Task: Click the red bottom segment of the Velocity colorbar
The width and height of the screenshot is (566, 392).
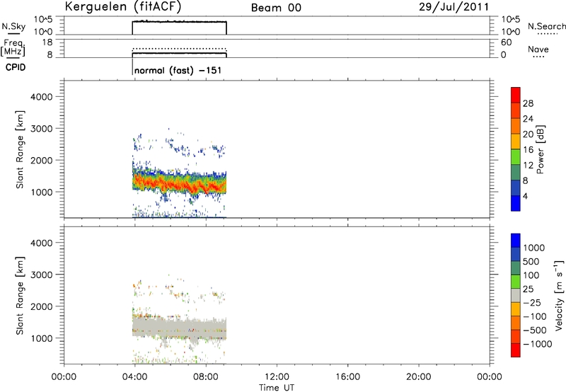Action: [516, 350]
